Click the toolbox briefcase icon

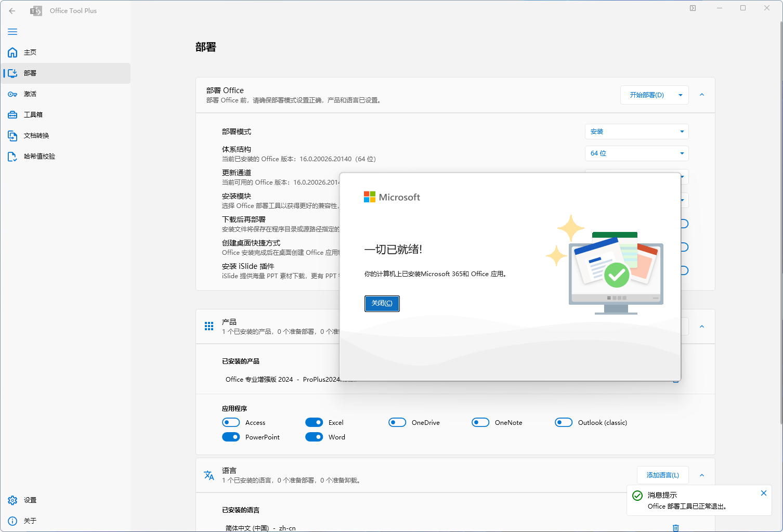click(x=12, y=115)
